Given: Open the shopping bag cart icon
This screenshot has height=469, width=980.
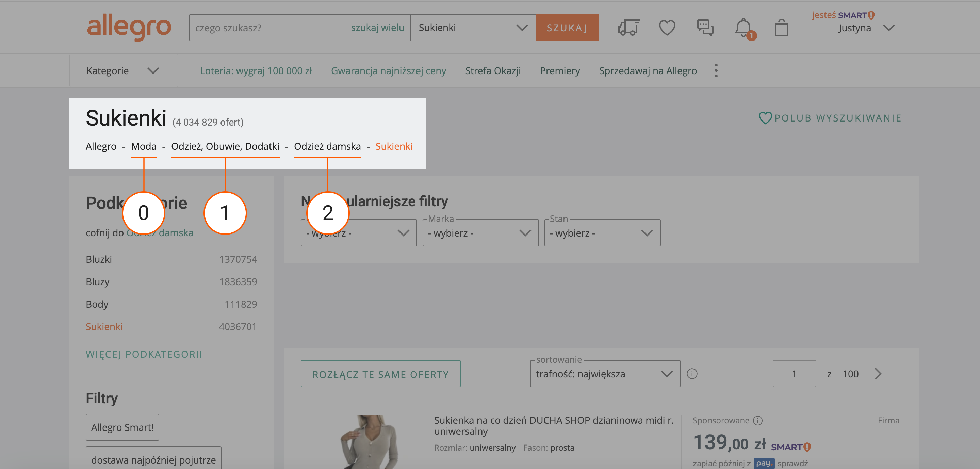Looking at the screenshot, I should point(781,27).
